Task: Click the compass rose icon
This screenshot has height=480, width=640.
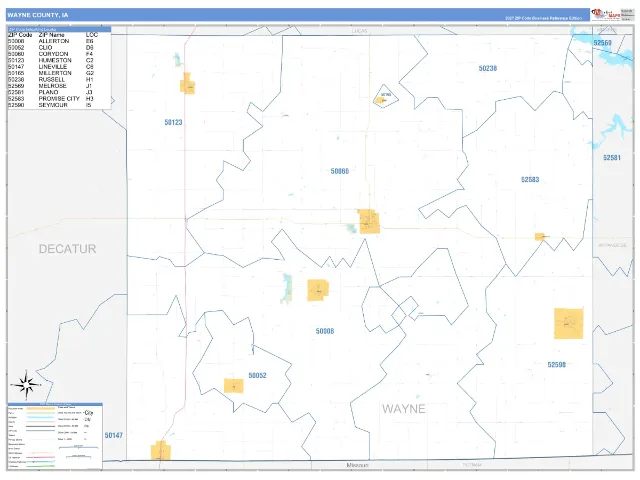Action: (x=26, y=385)
